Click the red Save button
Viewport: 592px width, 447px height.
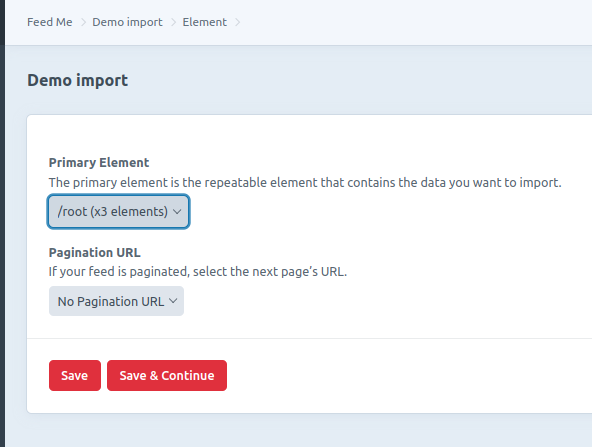[75, 375]
